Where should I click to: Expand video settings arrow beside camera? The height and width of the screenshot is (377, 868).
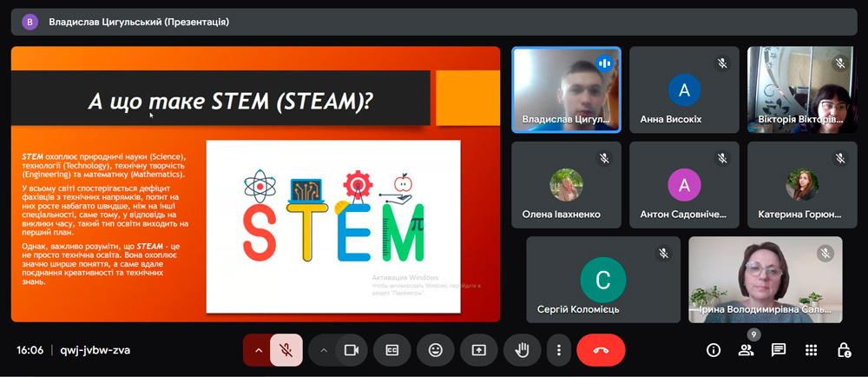click(x=324, y=350)
